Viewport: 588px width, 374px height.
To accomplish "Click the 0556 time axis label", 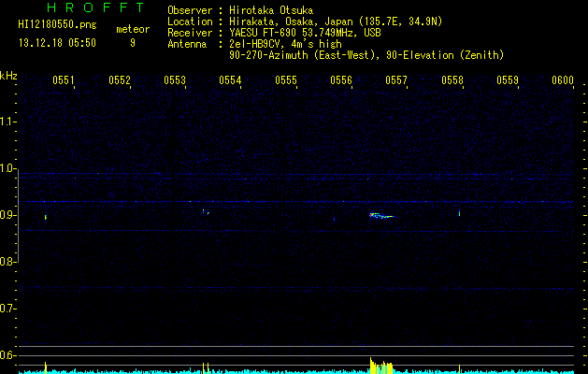I will [341, 80].
